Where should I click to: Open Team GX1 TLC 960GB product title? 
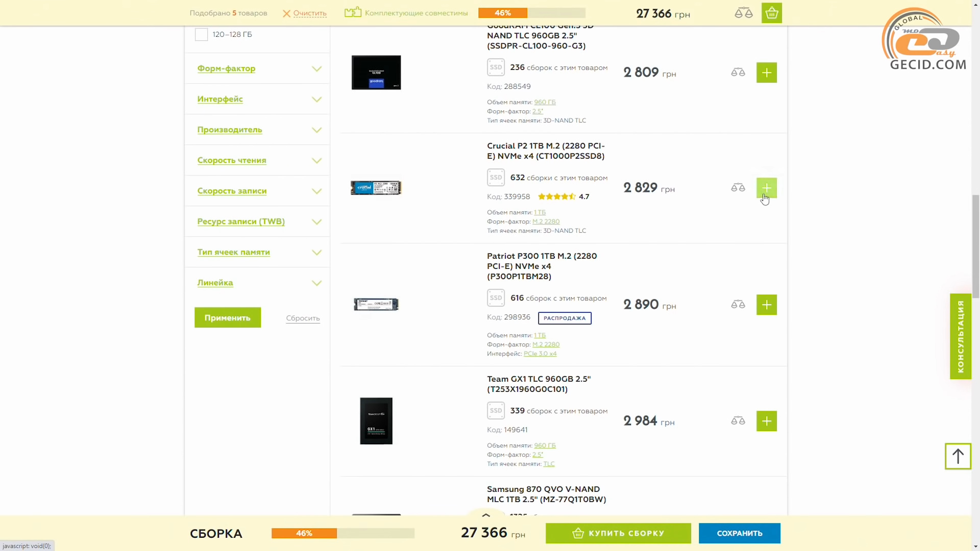point(538,384)
